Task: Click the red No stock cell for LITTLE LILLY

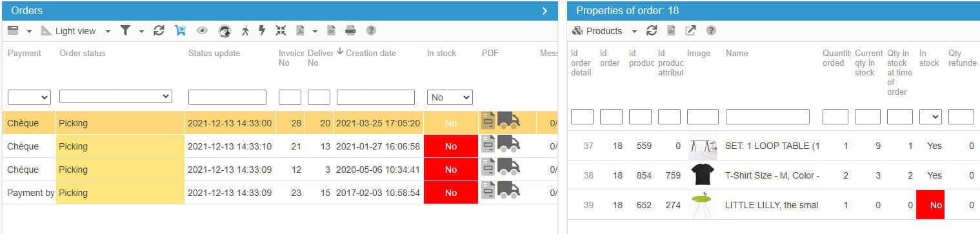Action: point(930,205)
